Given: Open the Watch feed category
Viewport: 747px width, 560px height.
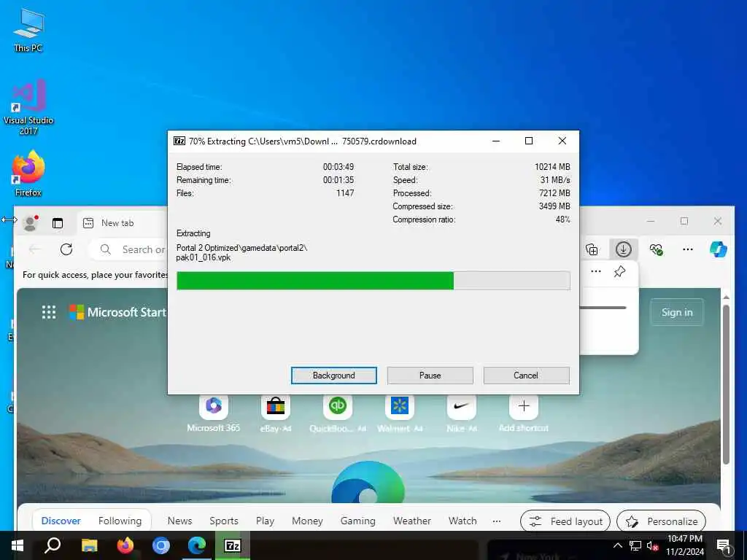Looking at the screenshot, I should point(462,521).
